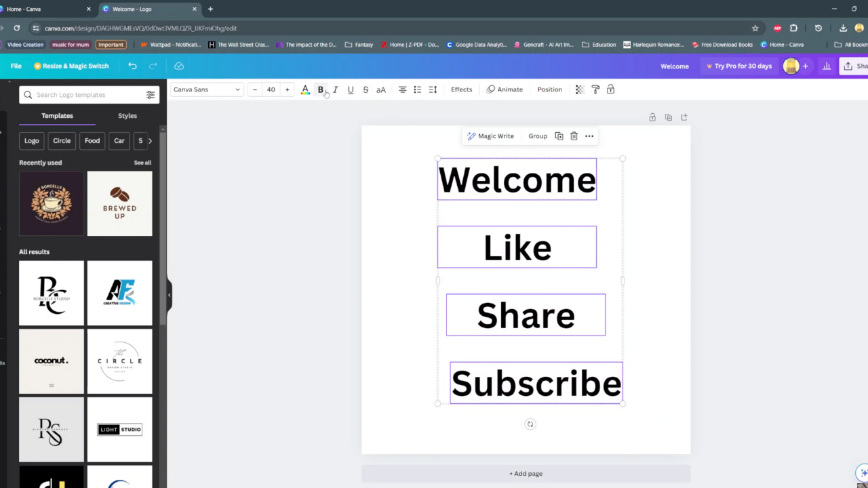
Task: Click the user profile avatar
Action: [791, 66]
